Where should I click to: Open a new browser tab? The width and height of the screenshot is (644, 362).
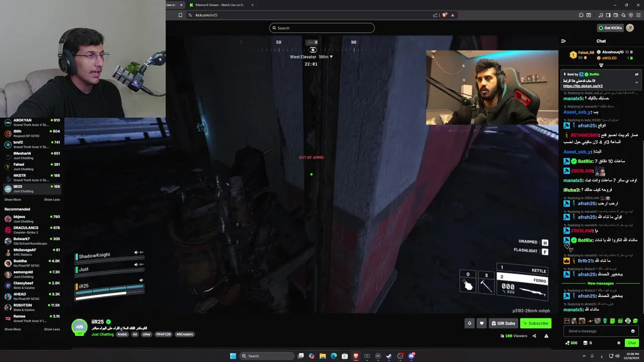coord(253,5)
